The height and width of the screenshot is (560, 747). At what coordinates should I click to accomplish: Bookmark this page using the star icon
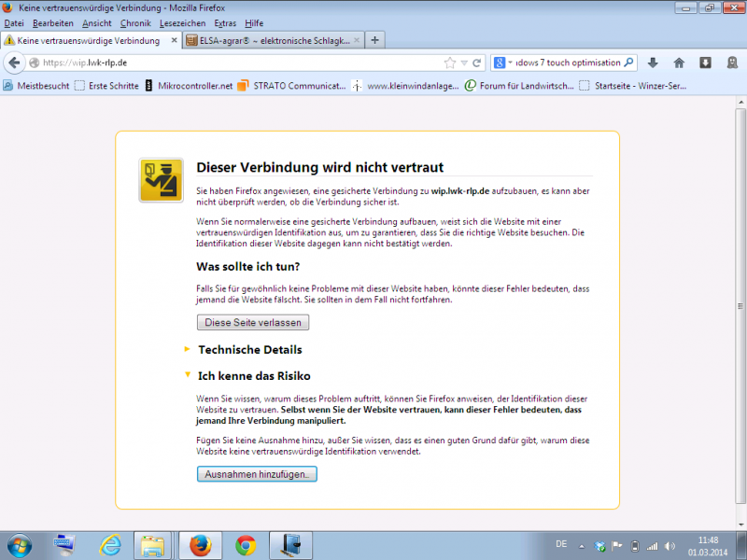[x=449, y=63]
